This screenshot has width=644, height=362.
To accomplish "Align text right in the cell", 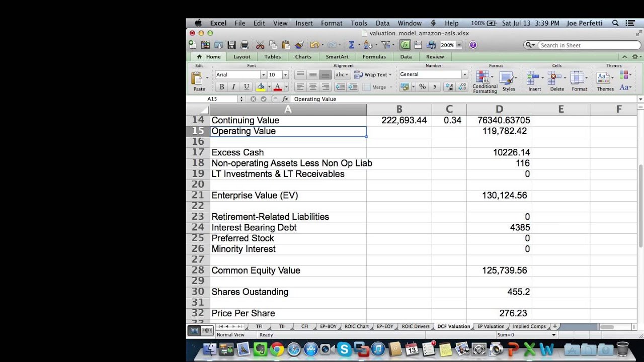I will (x=326, y=86).
